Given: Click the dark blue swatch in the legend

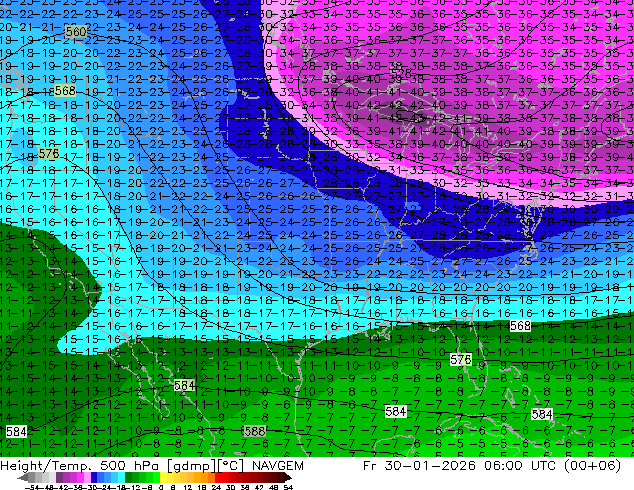Looking at the screenshot, I should [94, 478].
